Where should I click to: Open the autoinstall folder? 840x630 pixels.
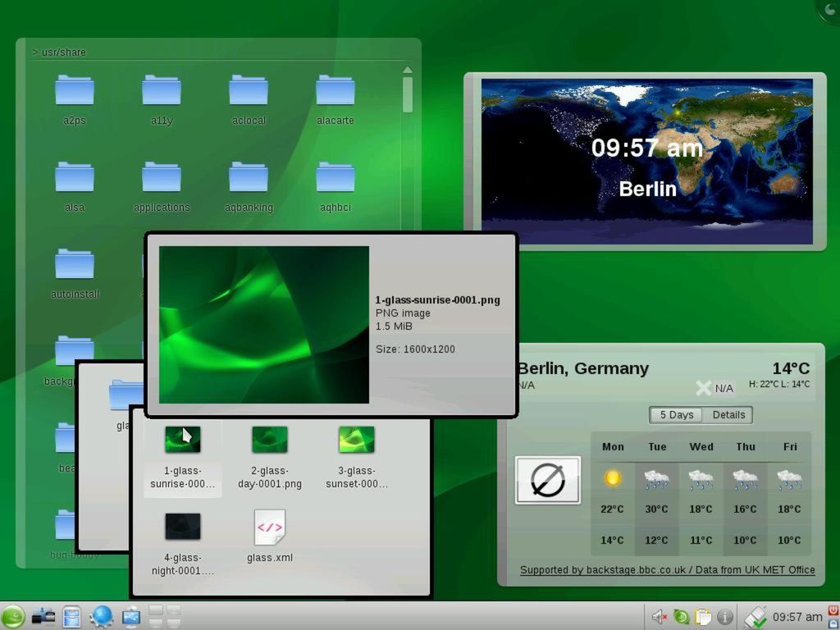75,274
